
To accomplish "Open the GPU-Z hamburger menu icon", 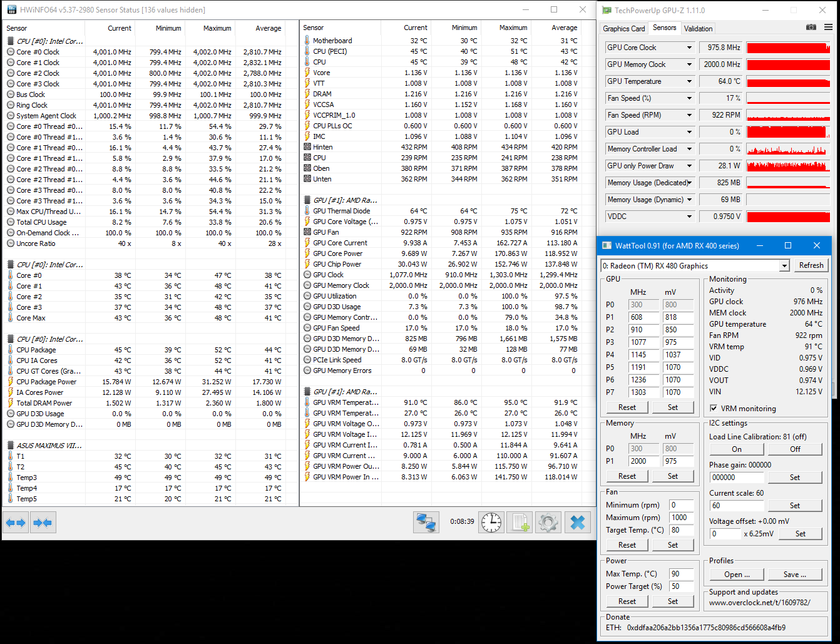I will (828, 28).
